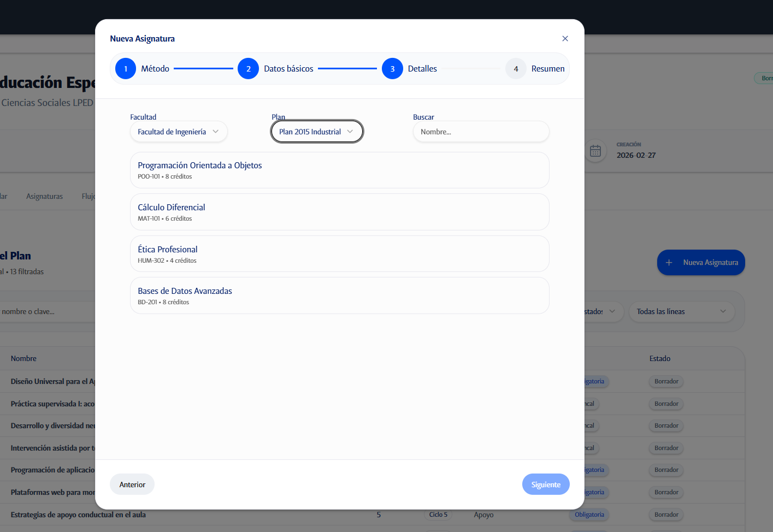
Task: Select the Ética Profesional card
Action: [x=339, y=254]
